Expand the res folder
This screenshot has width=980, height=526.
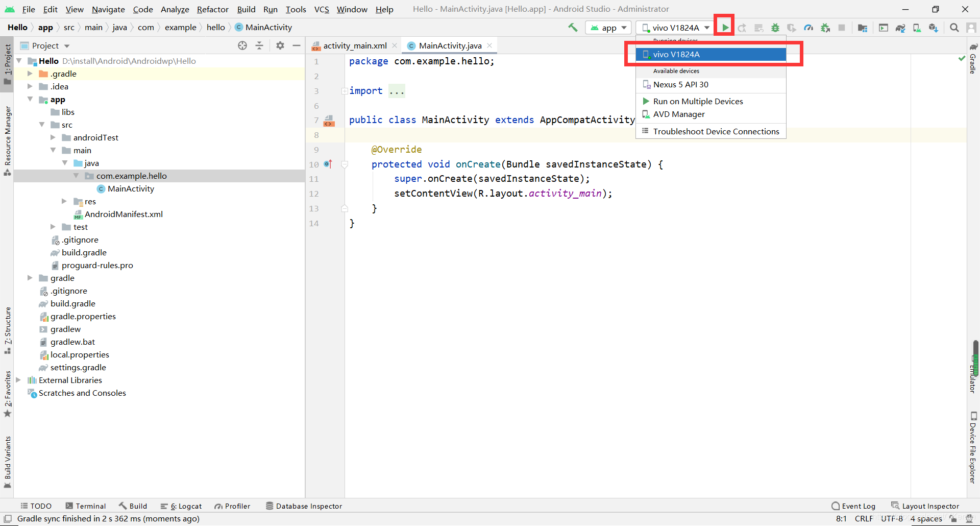tap(64, 201)
